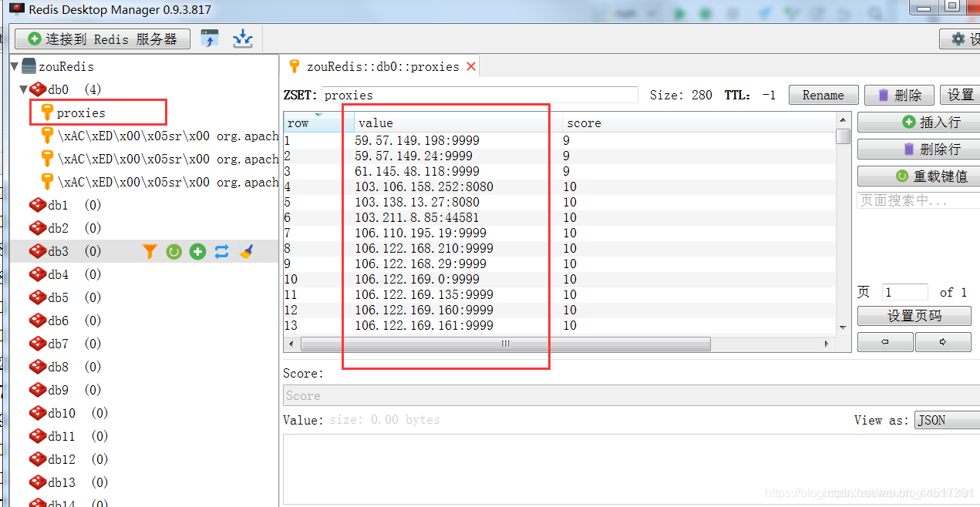The width and height of the screenshot is (980, 507).
Task: Click the filter icon on db3 row
Action: point(150,251)
